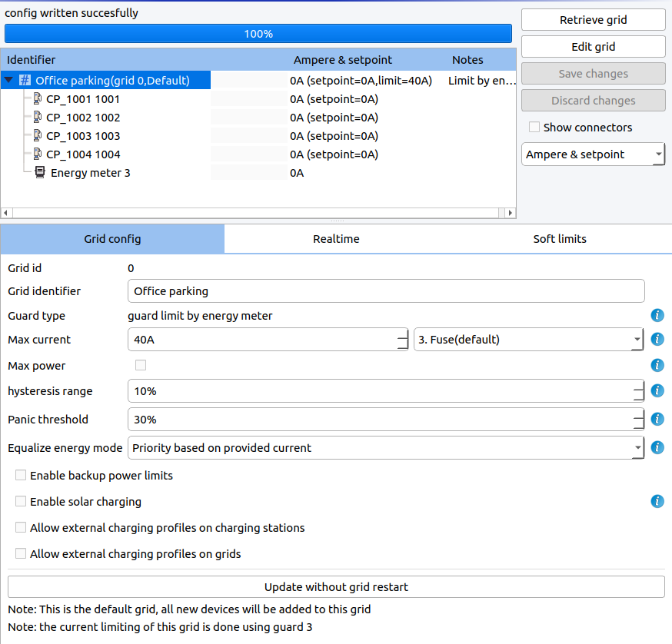This screenshot has width=672, height=644.
Task: Click Update without grid restart
Action: (336, 586)
